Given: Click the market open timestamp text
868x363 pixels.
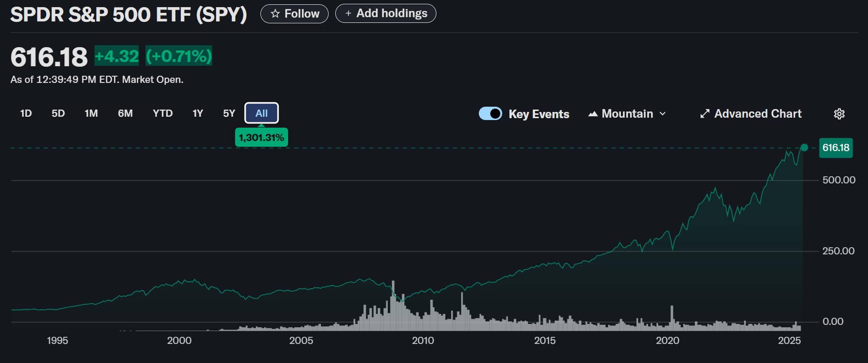Looking at the screenshot, I should click(97, 80).
